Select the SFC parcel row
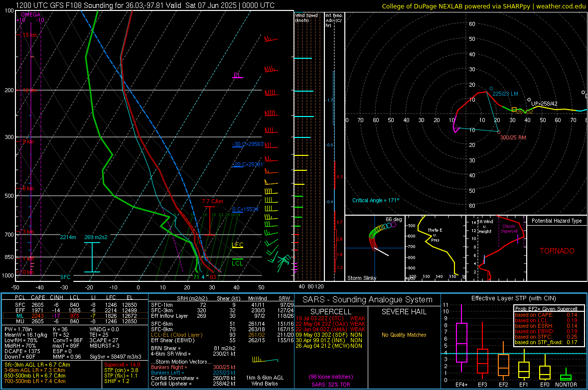The height and width of the screenshot is (390, 588). coord(76,305)
